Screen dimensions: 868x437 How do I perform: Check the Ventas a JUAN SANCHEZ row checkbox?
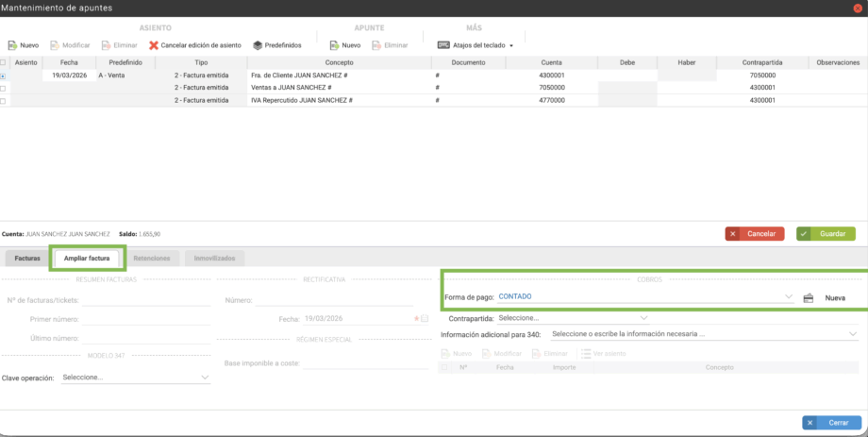click(x=5, y=87)
